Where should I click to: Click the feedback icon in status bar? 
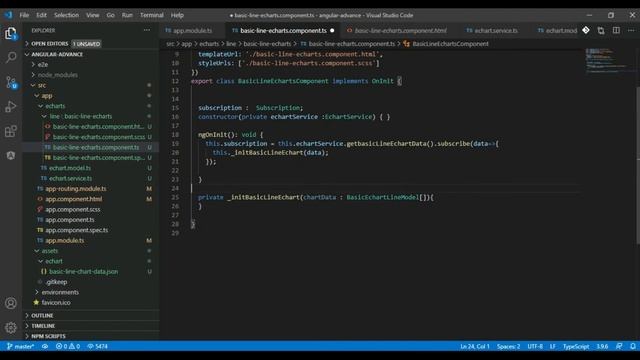tap(619, 346)
